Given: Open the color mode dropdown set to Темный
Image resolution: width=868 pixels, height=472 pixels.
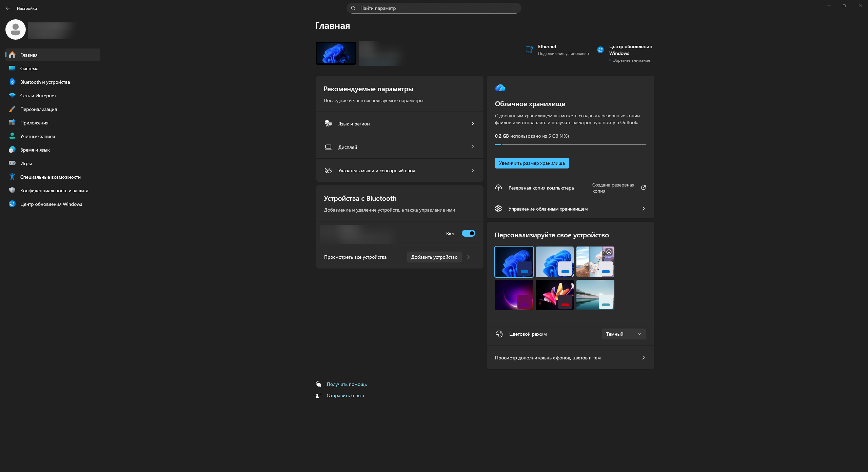Looking at the screenshot, I should [624, 334].
